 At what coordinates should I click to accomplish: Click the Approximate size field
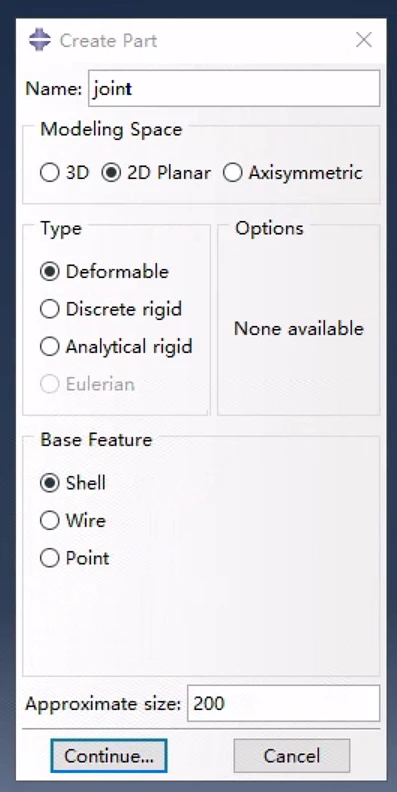tap(283, 704)
